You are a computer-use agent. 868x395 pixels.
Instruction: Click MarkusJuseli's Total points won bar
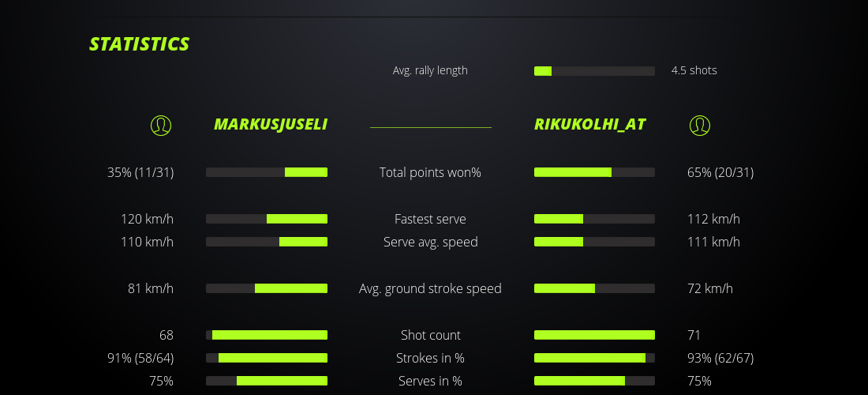point(267,172)
